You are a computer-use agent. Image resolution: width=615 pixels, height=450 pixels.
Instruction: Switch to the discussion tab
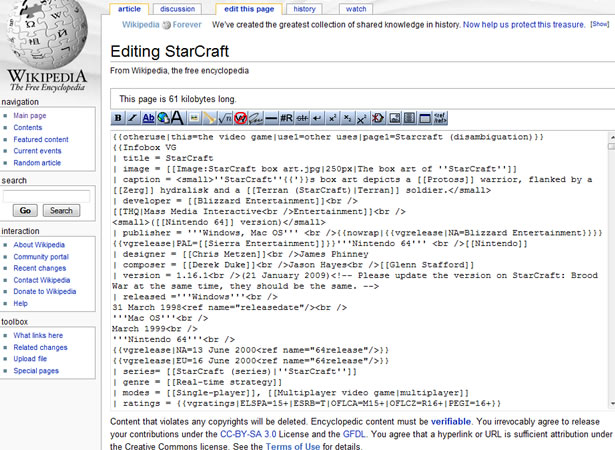177,9
